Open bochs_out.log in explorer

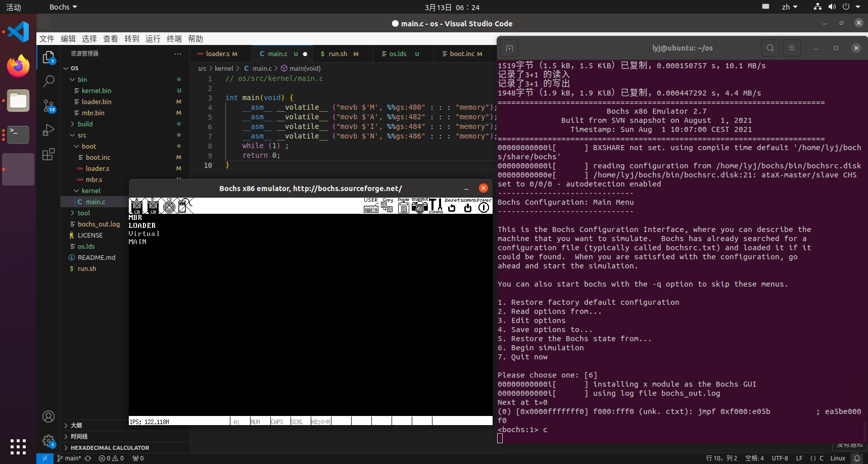[99, 224]
